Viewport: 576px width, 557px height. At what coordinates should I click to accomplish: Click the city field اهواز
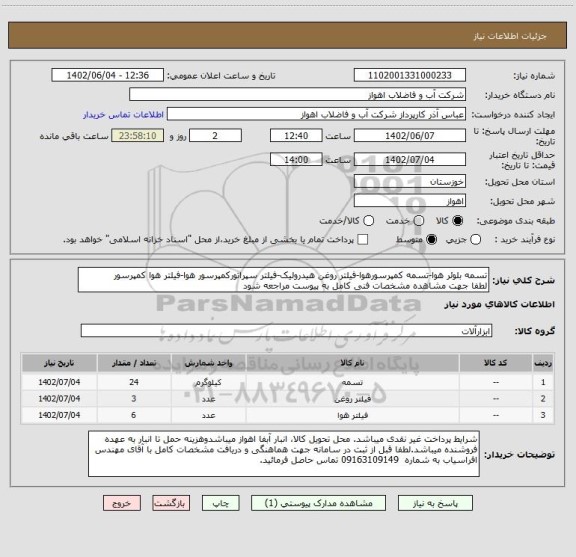[x=410, y=201]
